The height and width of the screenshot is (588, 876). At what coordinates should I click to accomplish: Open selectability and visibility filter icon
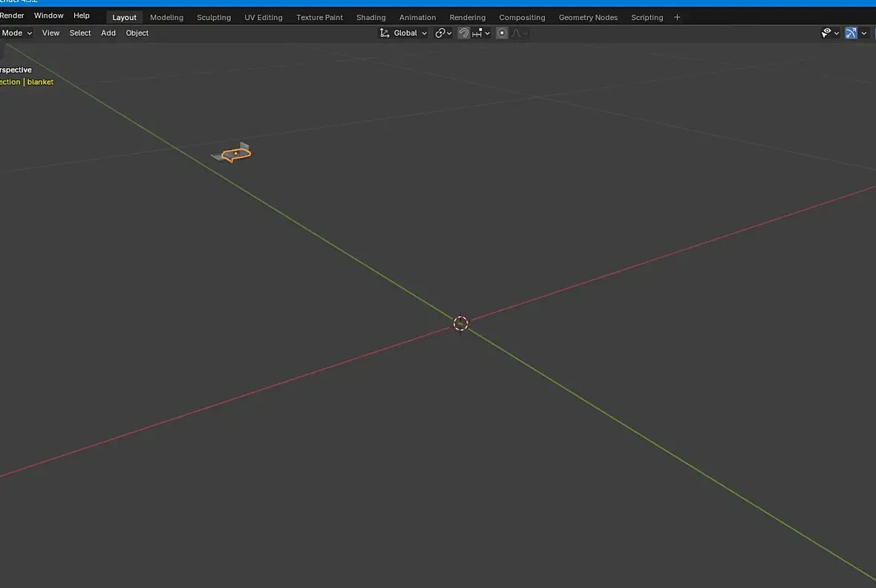830,33
